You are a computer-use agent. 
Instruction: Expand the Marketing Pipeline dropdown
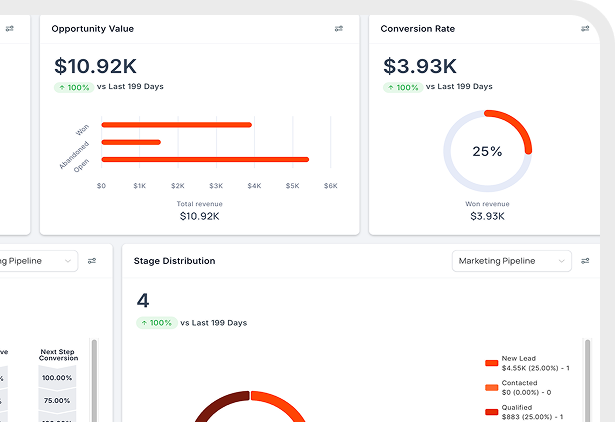[511, 261]
